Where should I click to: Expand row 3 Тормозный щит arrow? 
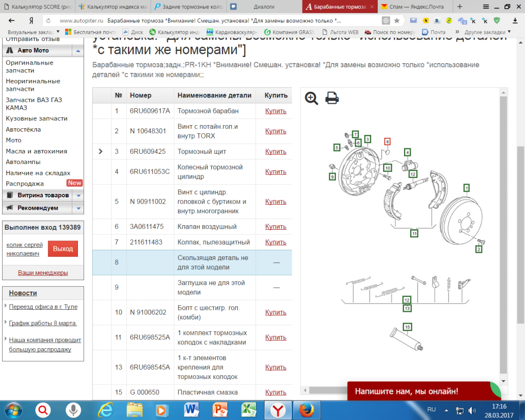tap(100, 151)
